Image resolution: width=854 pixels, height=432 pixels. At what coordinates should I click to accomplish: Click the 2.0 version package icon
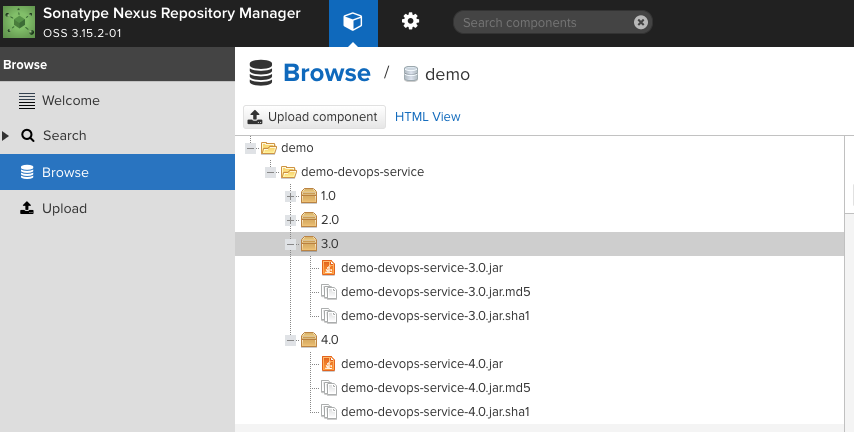[308, 220]
